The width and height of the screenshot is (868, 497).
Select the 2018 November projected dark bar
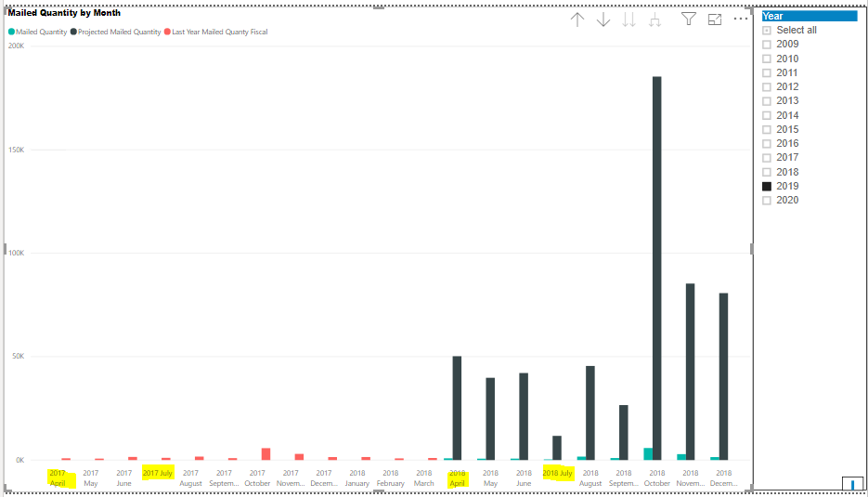click(691, 372)
